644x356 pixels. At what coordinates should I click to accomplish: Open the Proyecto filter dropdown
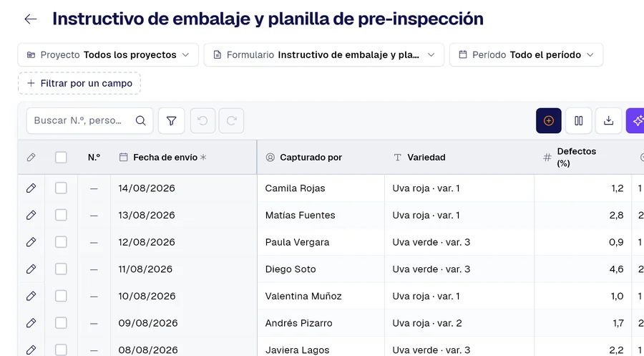click(x=108, y=54)
